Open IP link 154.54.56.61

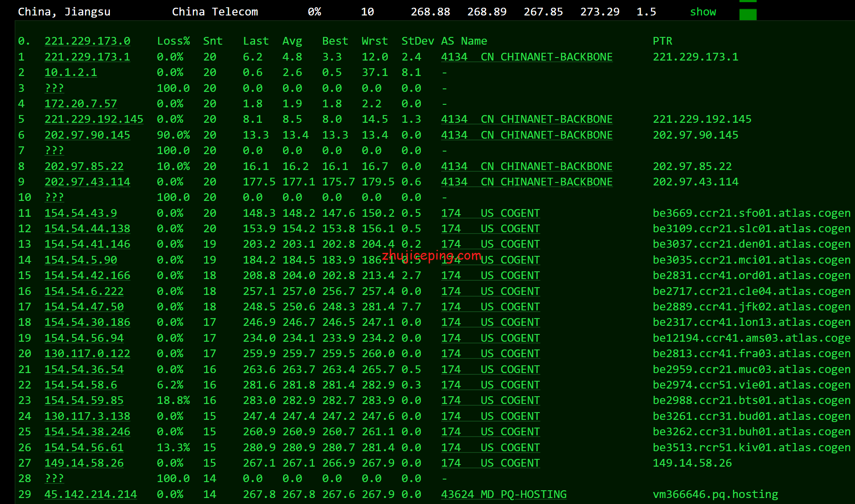(84, 447)
